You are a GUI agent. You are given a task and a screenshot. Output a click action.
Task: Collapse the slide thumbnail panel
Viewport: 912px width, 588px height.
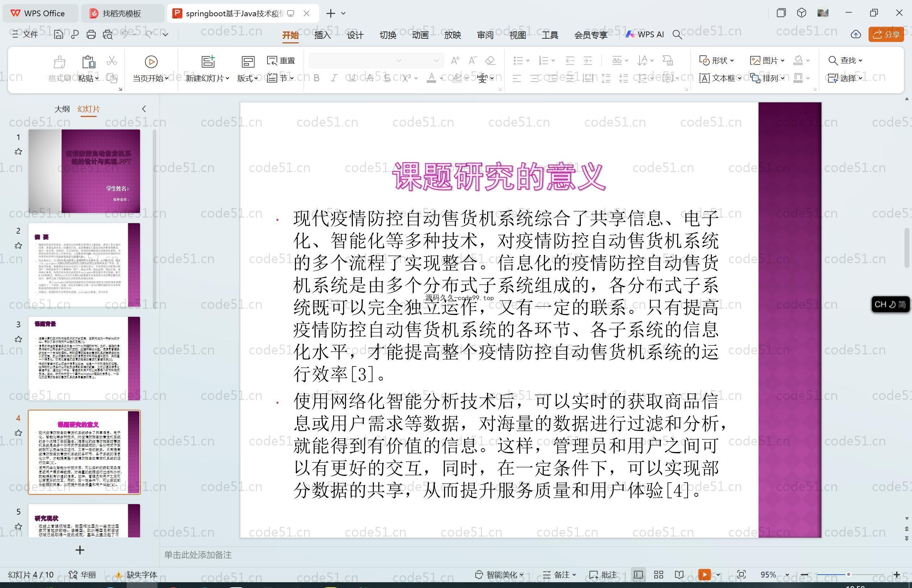144,109
